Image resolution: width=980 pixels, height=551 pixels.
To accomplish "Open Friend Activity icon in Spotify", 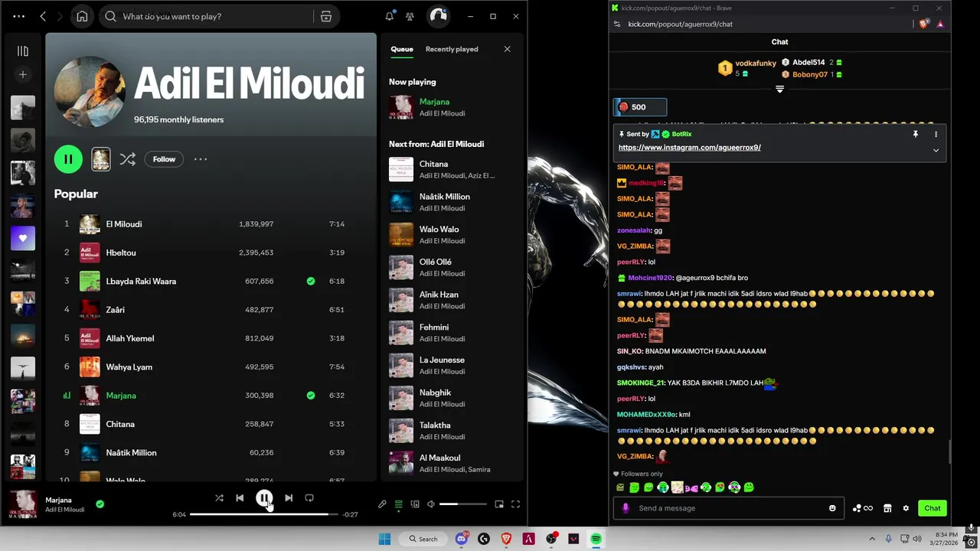I will coord(410,16).
